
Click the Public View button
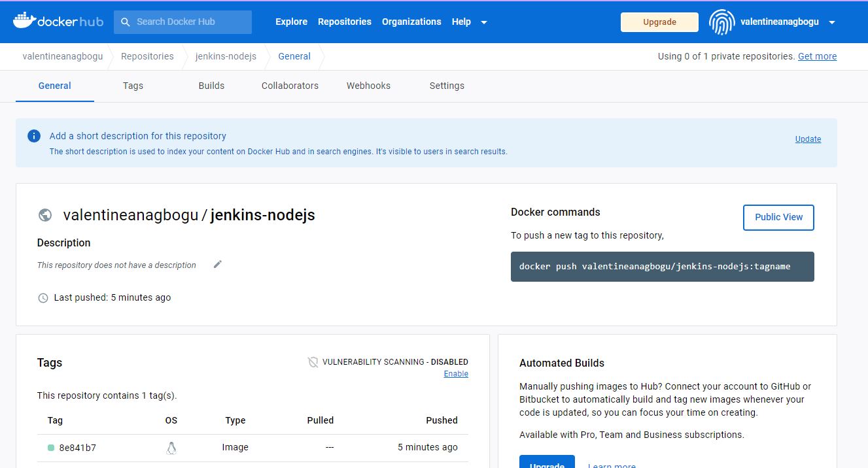coord(778,217)
